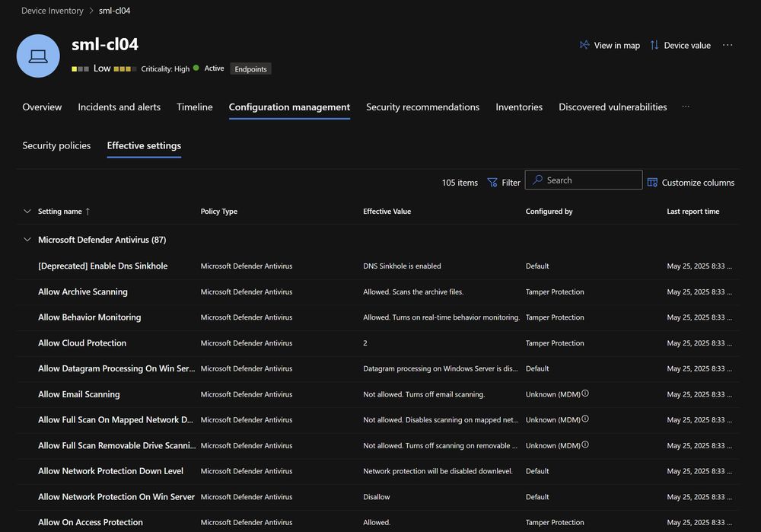Viewport: 761px width, 532px height.
Task: Focus the Search input field
Action: (x=584, y=180)
